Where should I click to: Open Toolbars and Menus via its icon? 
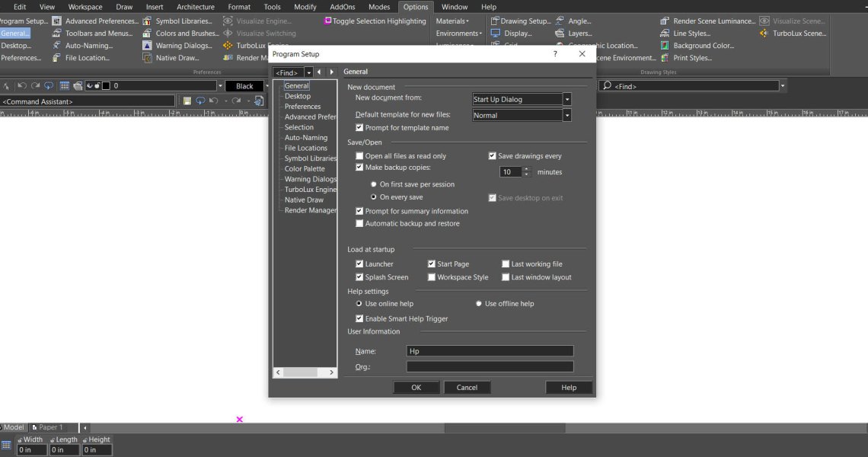[56, 34]
